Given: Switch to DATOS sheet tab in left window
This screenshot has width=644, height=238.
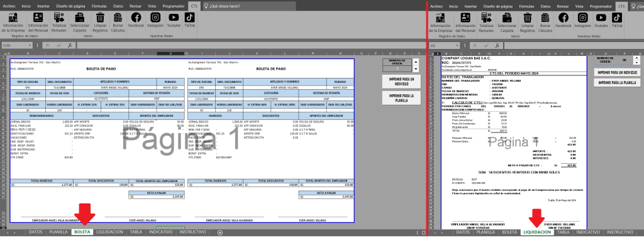Looking at the screenshot, I should [x=36, y=232].
